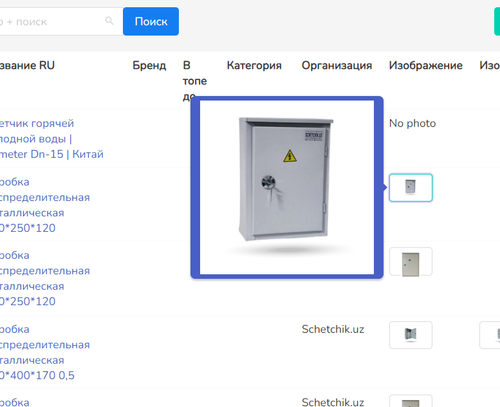
Task: Click the magnifier icon in search field
Action: tap(109, 21)
